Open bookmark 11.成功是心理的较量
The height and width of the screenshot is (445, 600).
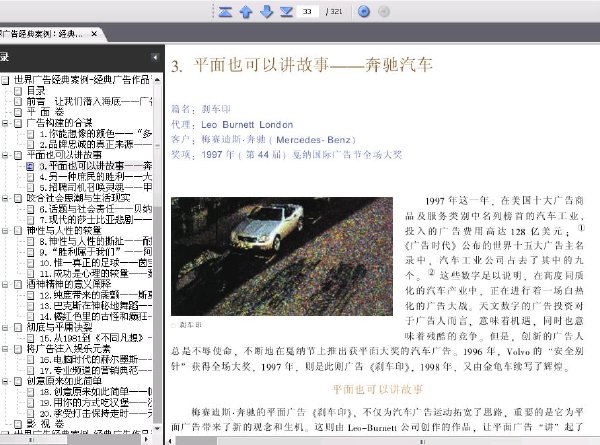tap(96, 274)
